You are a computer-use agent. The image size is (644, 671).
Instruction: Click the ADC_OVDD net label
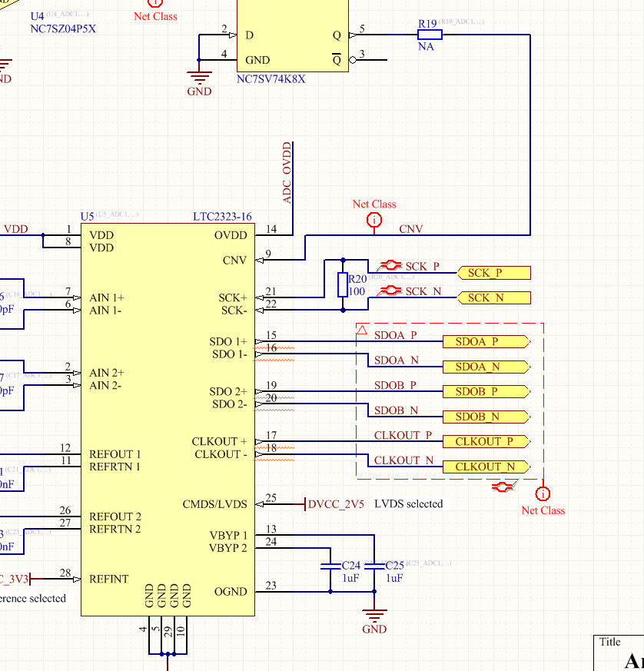click(x=287, y=173)
